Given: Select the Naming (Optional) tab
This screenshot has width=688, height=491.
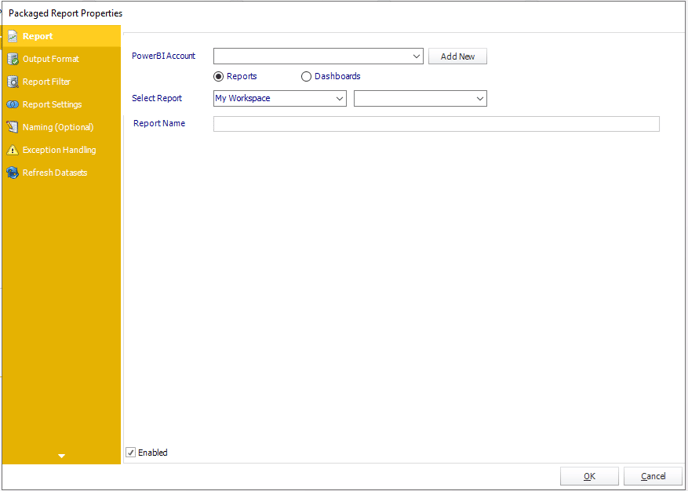Looking at the screenshot, I should pos(61,127).
